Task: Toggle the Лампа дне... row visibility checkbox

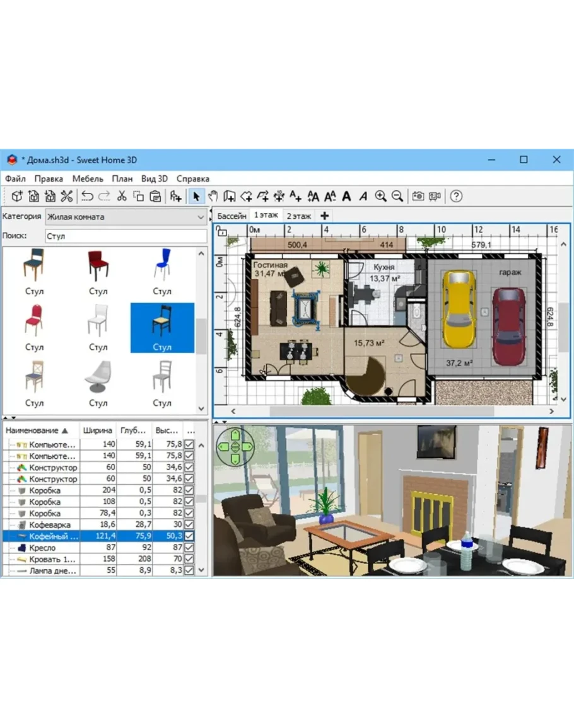Action: click(x=189, y=570)
